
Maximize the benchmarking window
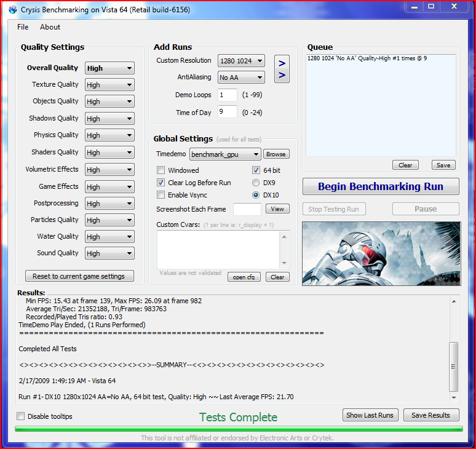click(x=430, y=6)
